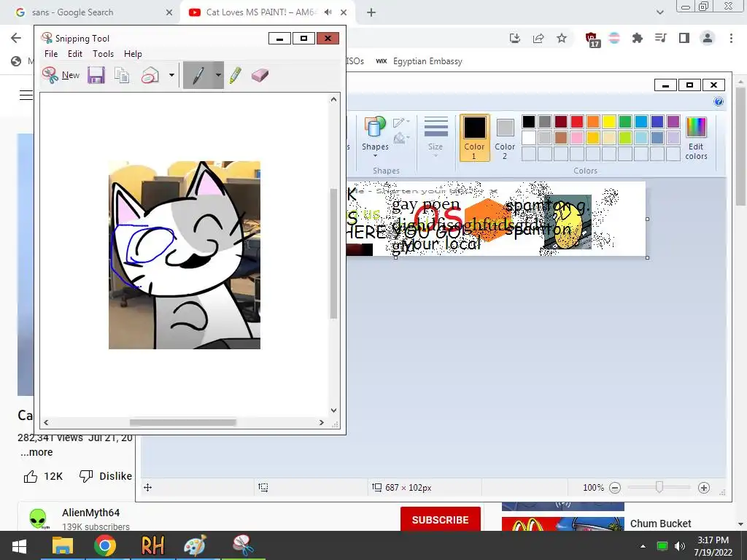Expand description with ...more
Image resolution: width=747 pixels, height=560 pixels.
36,452
